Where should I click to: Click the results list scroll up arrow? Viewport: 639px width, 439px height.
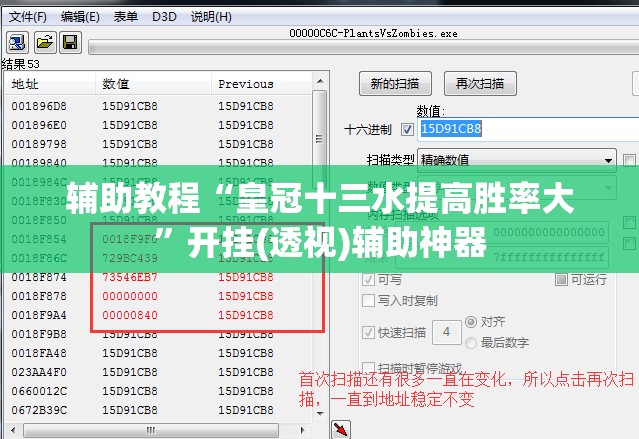click(320, 82)
